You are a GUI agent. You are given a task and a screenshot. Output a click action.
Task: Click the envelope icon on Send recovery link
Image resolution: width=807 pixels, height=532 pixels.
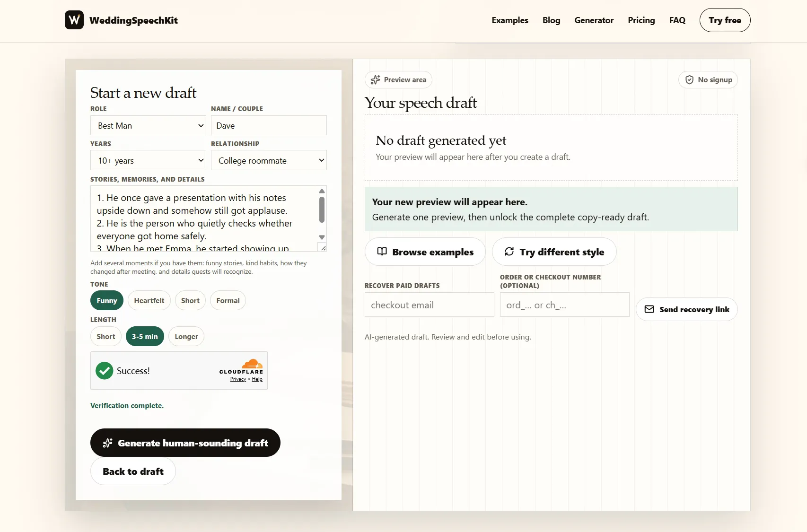click(649, 309)
